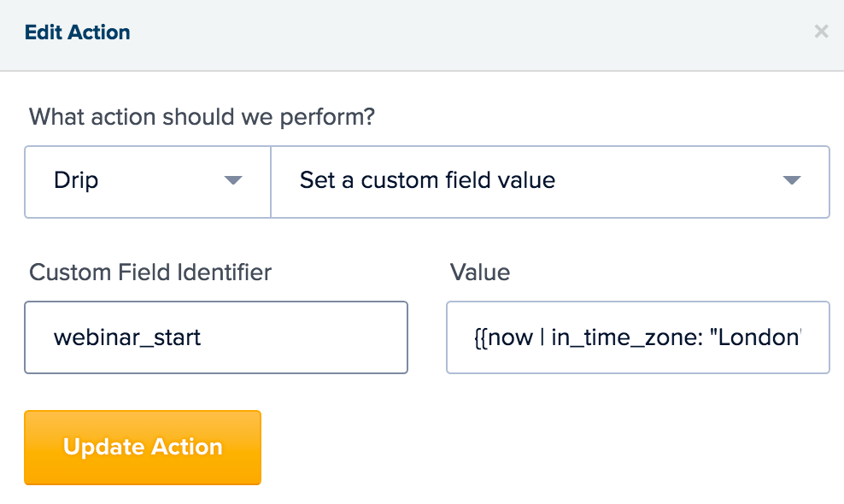Viewport: 844px width, 504px height.
Task: Click the Edit Action dialog title
Action: [78, 32]
